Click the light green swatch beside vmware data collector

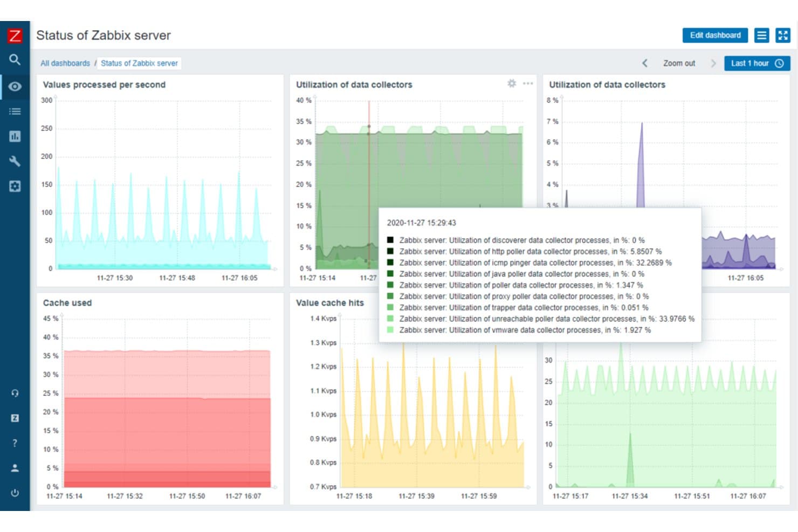pyautogui.click(x=390, y=329)
